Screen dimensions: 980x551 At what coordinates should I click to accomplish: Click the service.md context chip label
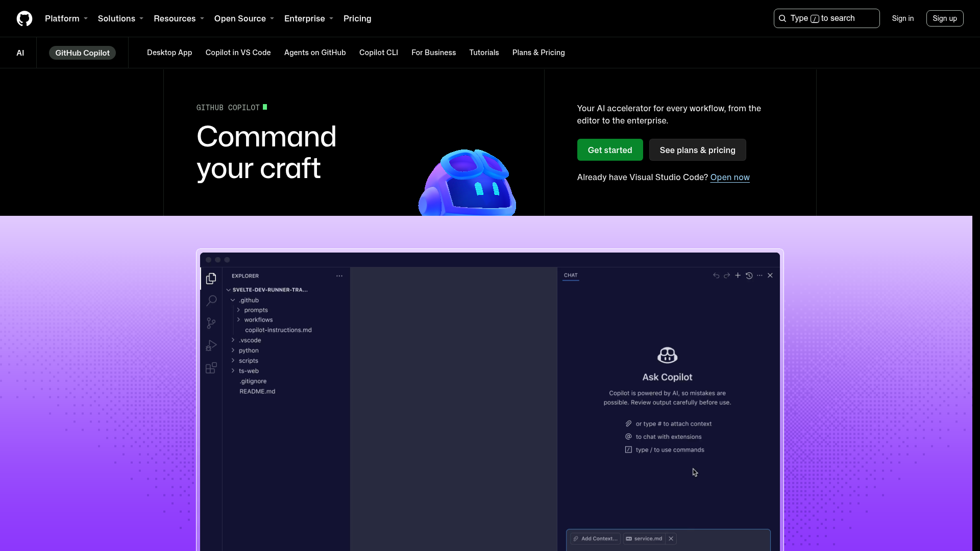point(648,539)
